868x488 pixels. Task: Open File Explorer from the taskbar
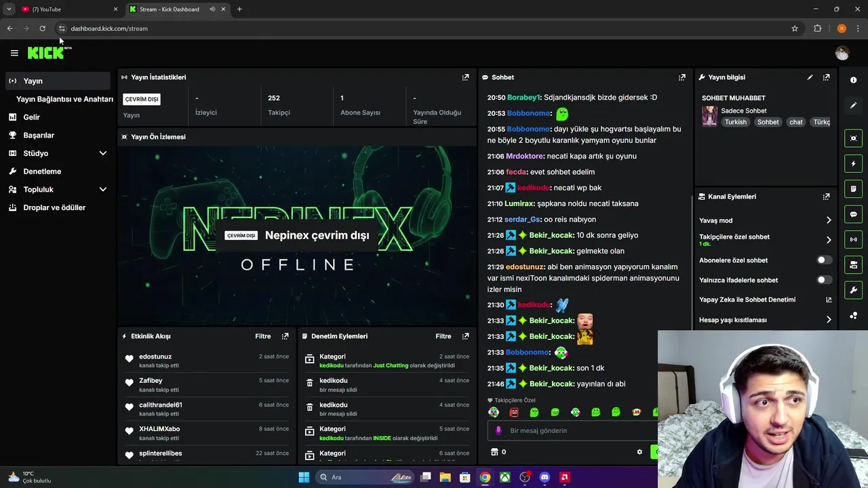coord(446,477)
